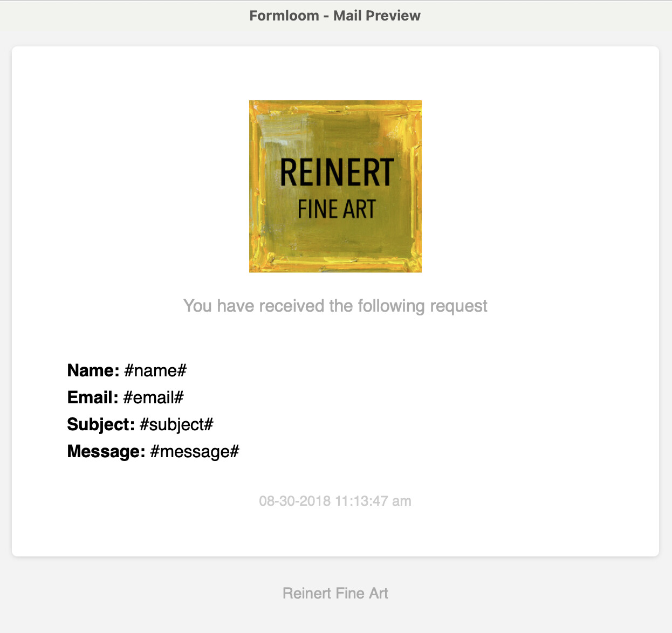Click the word 'request' in the heading

(x=458, y=306)
